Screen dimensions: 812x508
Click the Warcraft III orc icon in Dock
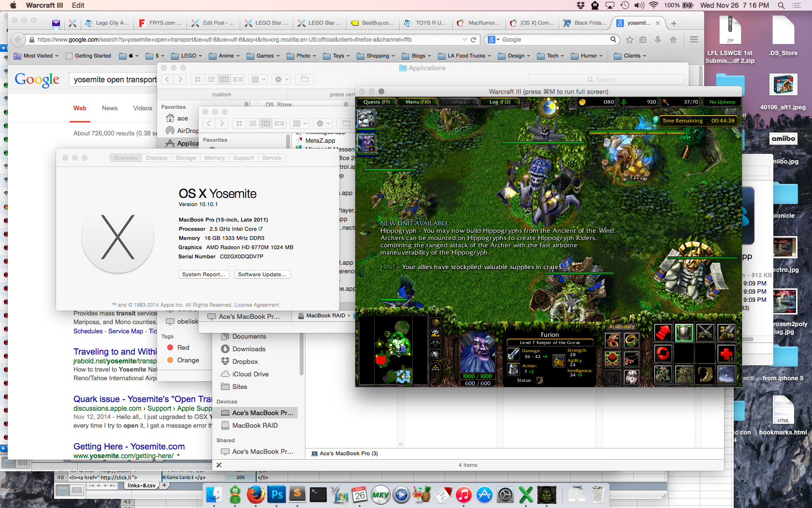(x=547, y=494)
